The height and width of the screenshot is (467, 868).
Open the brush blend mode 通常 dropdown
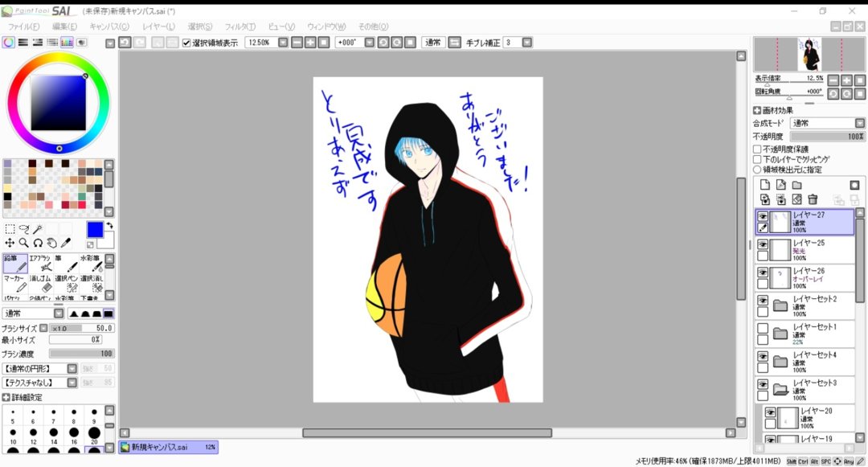click(59, 313)
